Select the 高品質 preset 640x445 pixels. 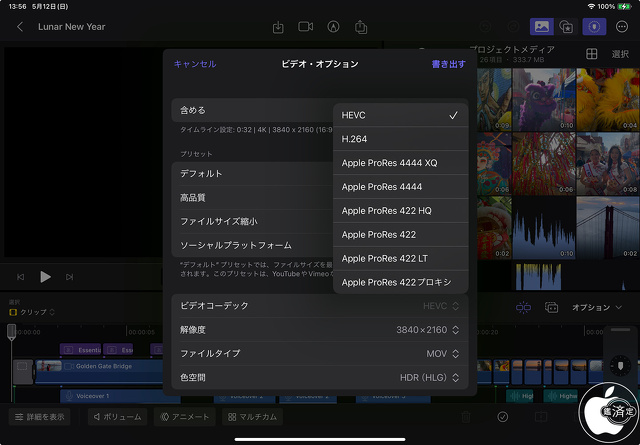click(x=253, y=198)
